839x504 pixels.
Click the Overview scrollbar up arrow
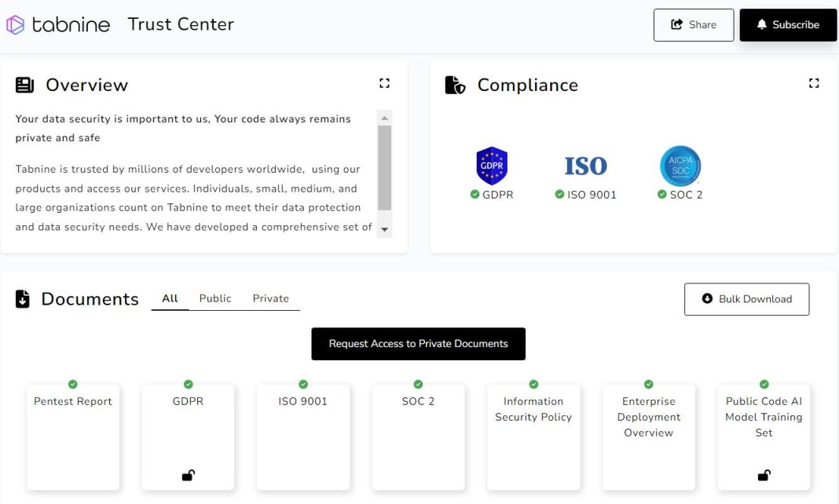(384, 119)
